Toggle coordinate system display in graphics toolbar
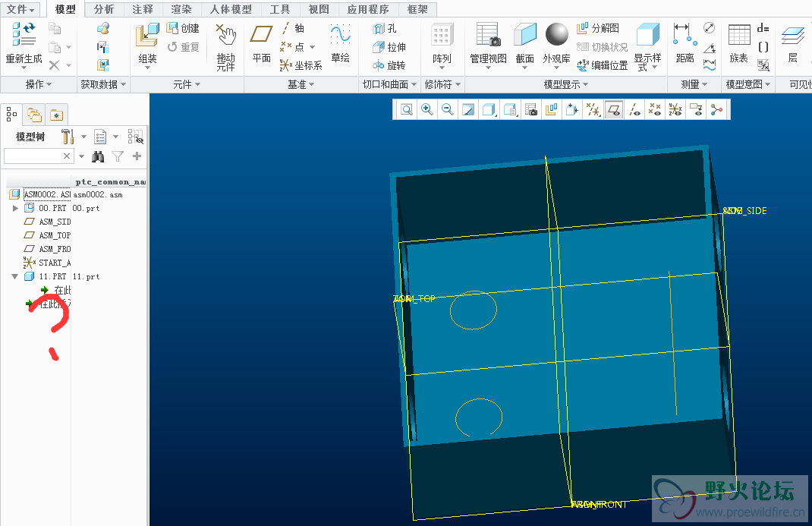812x526 pixels. [675, 110]
